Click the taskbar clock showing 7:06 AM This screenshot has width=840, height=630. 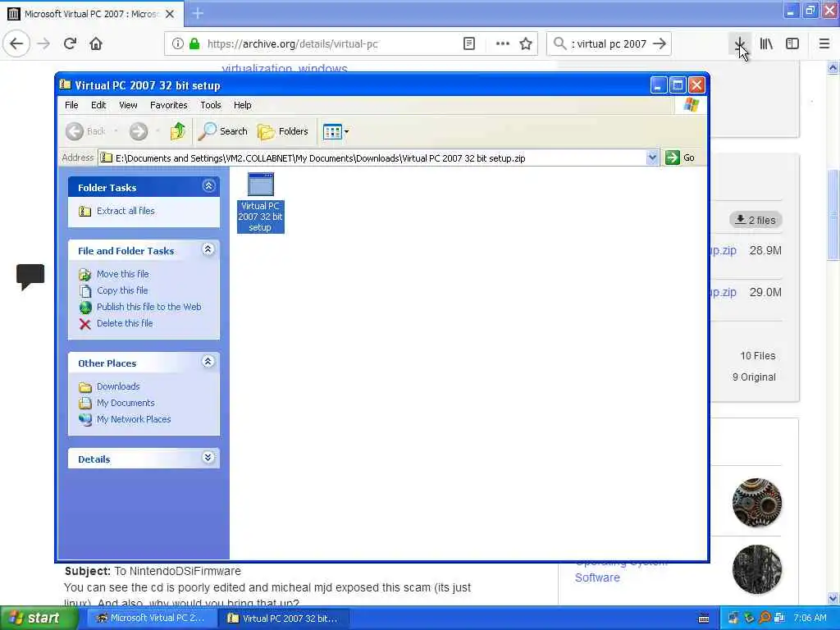[810, 619]
